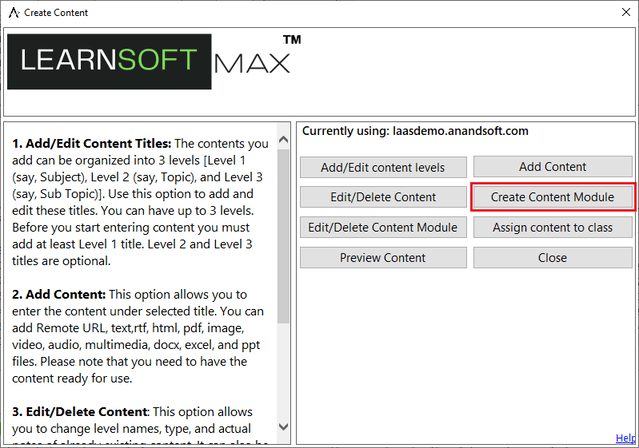Image resolution: width=639 pixels, height=448 pixels.
Task: Select the highlighted Create Content Module button
Action: [x=552, y=197]
